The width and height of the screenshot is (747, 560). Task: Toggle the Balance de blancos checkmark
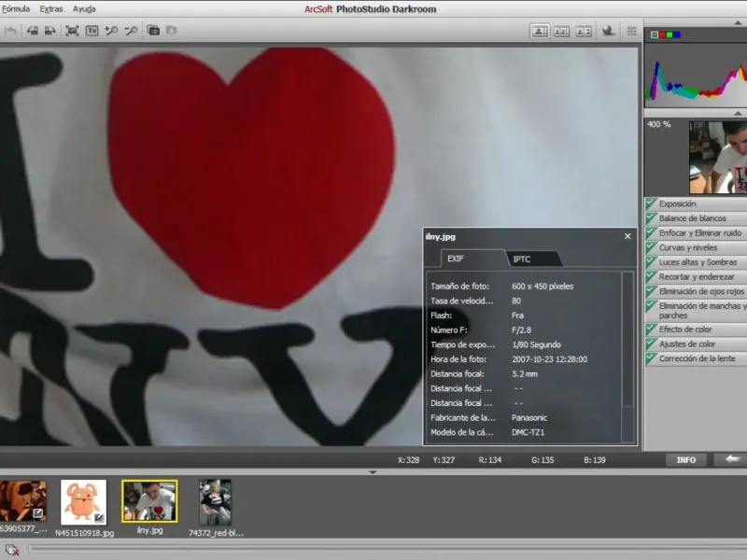(x=651, y=218)
